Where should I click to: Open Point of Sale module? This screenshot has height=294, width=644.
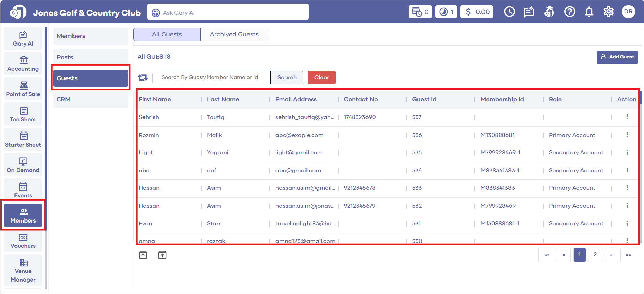point(23,89)
